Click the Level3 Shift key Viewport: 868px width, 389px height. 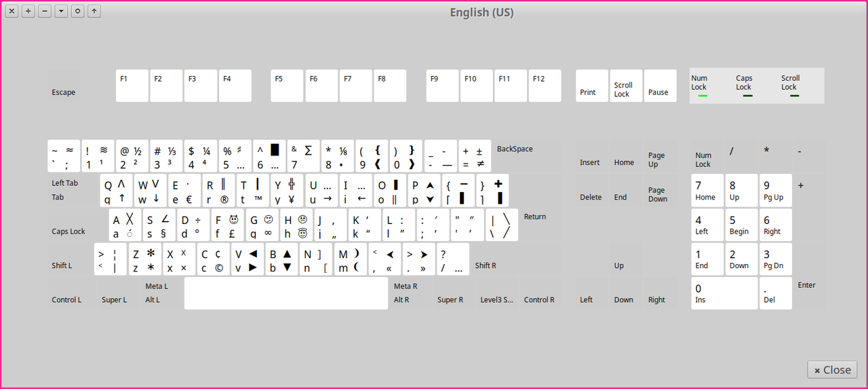pos(497,293)
